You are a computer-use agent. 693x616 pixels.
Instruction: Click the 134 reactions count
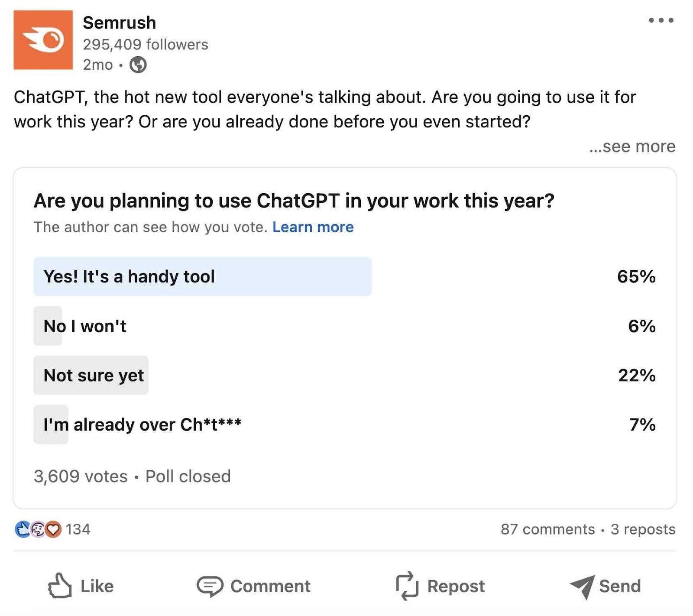pyautogui.click(x=78, y=528)
